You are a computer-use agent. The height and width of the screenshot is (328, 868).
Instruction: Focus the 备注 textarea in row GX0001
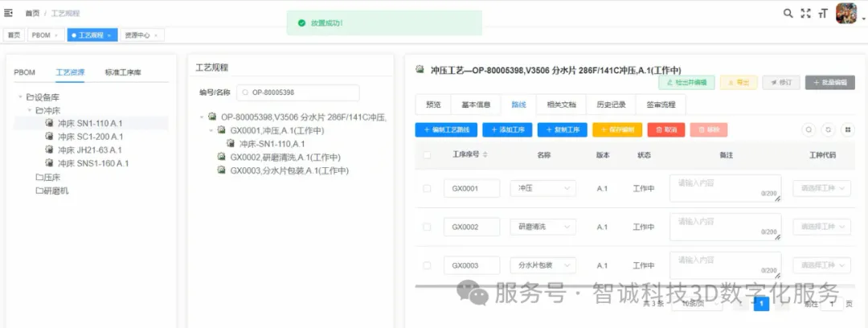(725, 188)
